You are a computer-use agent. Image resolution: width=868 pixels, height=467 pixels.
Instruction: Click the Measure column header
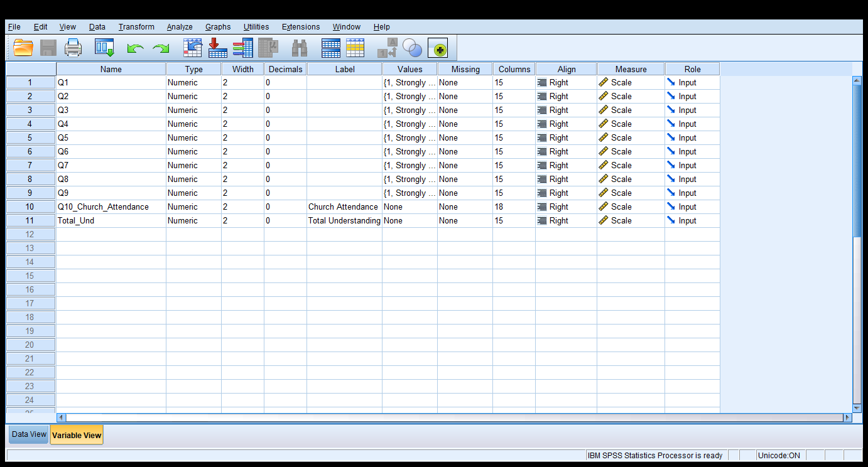click(x=631, y=69)
